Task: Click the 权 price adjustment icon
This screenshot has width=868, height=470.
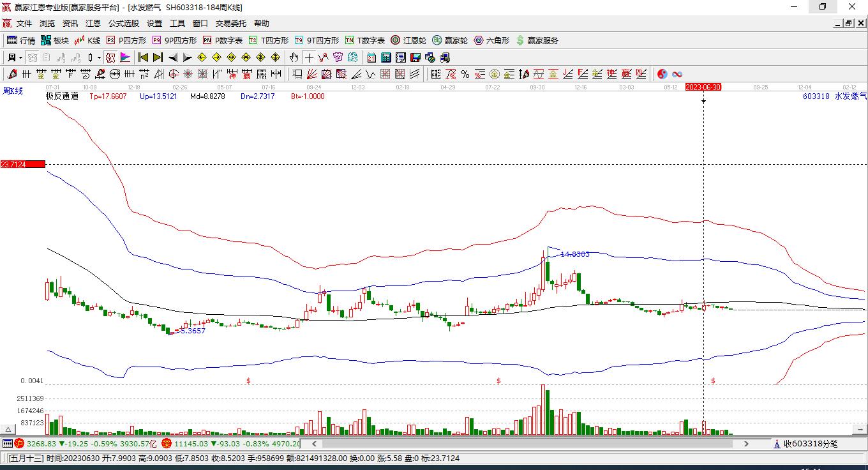Action: pyautogui.click(x=110, y=57)
